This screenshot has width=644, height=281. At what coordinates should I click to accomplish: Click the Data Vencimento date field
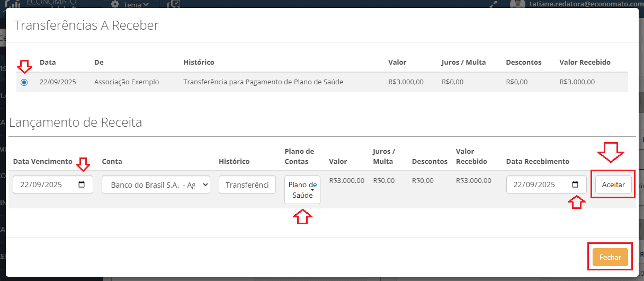pos(45,185)
